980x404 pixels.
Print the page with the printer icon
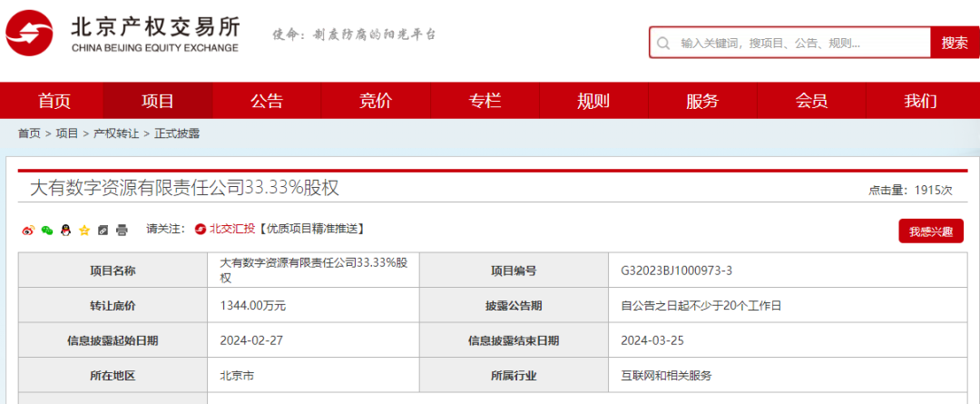[122, 230]
